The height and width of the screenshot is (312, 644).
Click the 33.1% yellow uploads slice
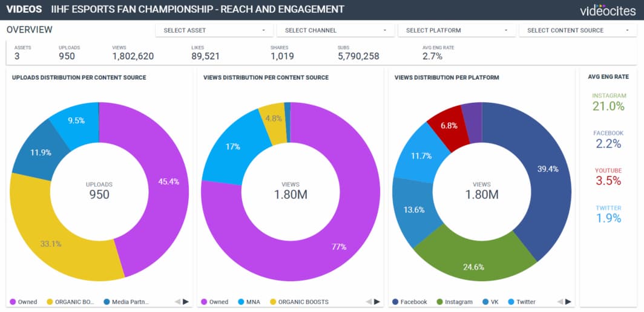pyautogui.click(x=50, y=244)
